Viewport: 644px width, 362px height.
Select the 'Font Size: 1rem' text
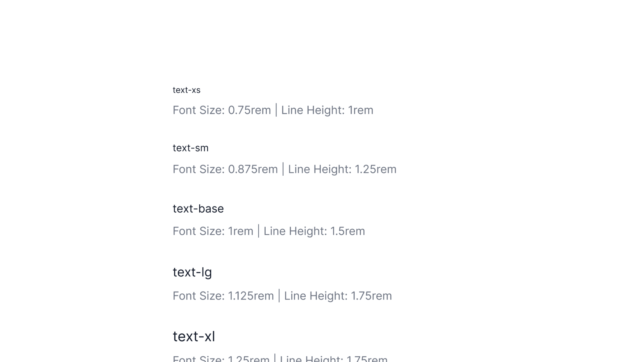213,231
